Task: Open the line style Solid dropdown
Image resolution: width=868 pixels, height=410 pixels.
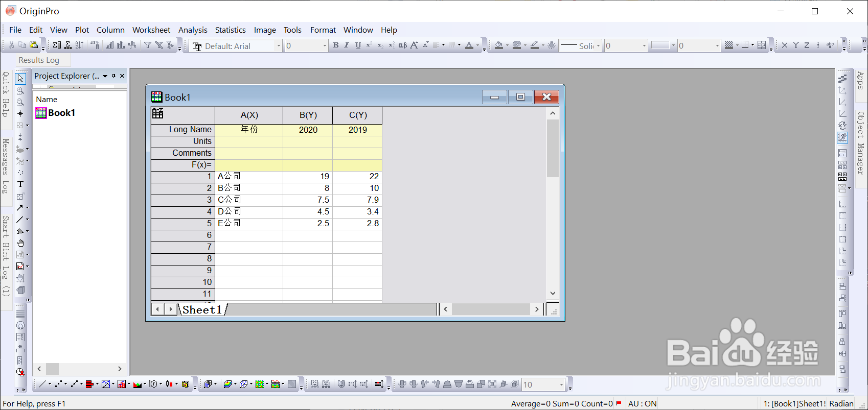Action: tap(598, 46)
